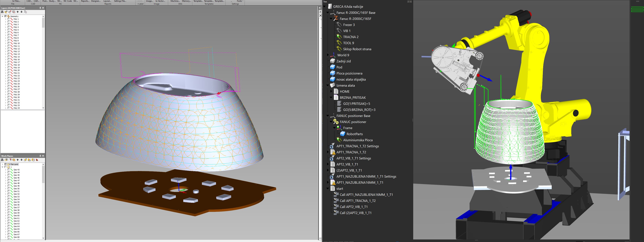Open the NC Code ribbon command
This screenshot has width=644, height=242.
68,1
